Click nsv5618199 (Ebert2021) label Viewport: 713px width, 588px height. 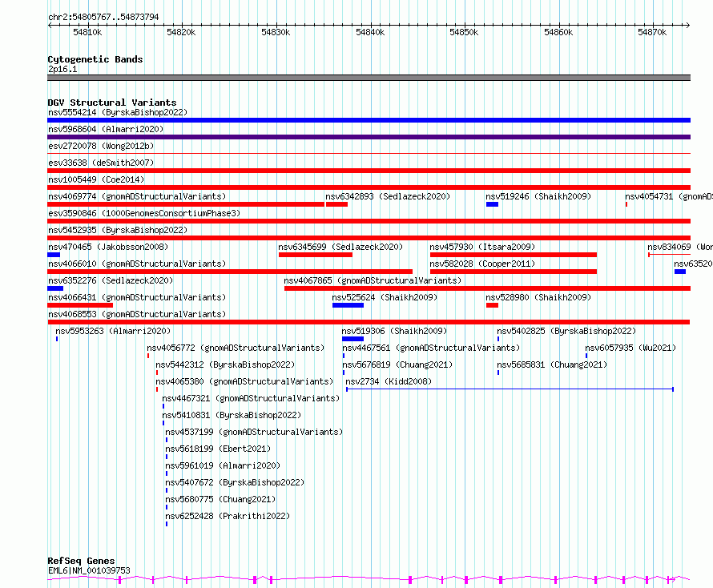pos(218,449)
